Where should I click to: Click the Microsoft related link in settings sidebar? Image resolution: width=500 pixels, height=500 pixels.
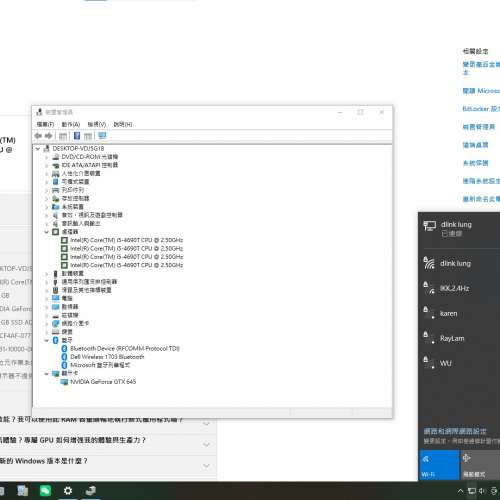pos(481,91)
